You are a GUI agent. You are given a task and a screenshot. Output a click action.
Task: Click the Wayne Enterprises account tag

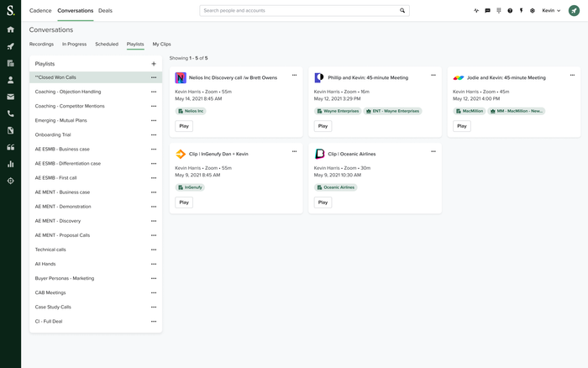(x=338, y=111)
